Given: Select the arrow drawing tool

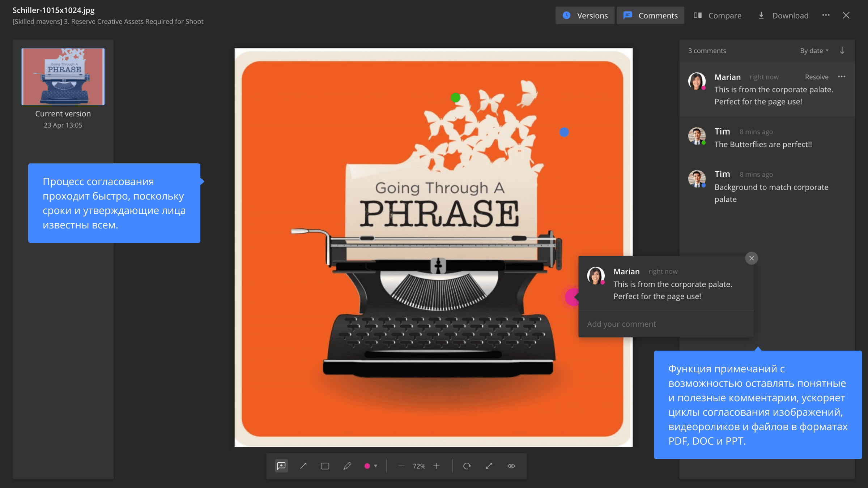Looking at the screenshot, I should tap(303, 466).
